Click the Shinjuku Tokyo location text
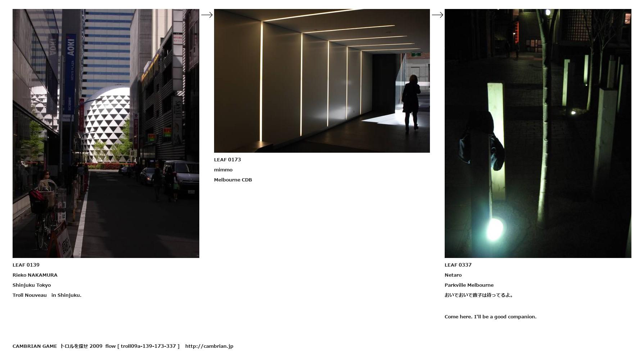 (x=32, y=285)
